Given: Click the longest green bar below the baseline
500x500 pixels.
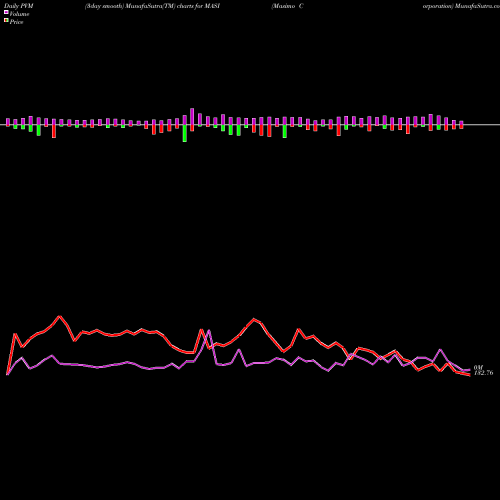Looking at the screenshot, I should pos(185,133).
